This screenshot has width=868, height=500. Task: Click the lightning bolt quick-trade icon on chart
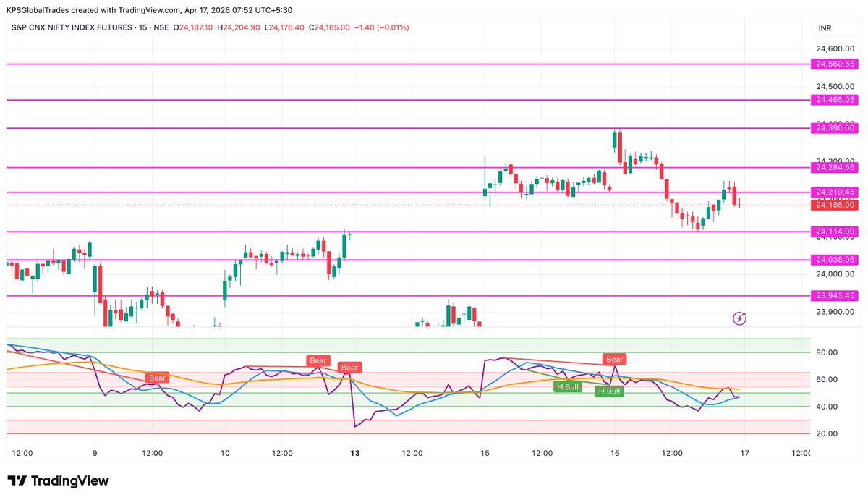[739, 318]
